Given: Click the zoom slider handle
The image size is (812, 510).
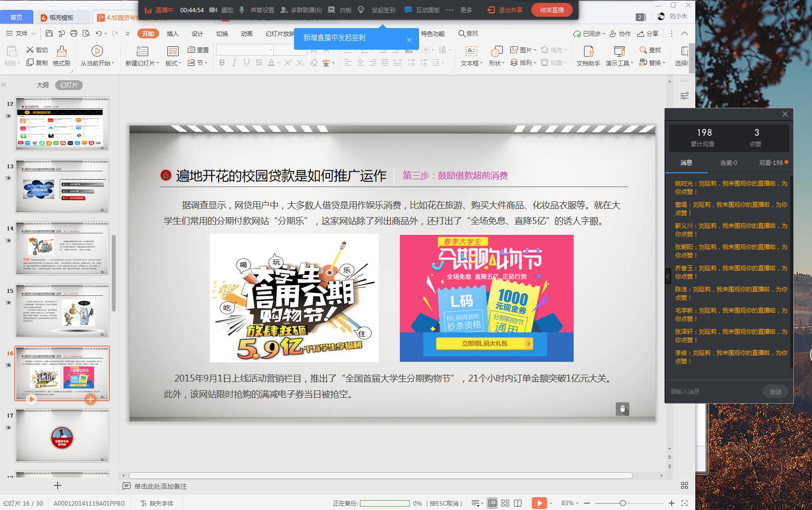Looking at the screenshot, I should point(623,503).
